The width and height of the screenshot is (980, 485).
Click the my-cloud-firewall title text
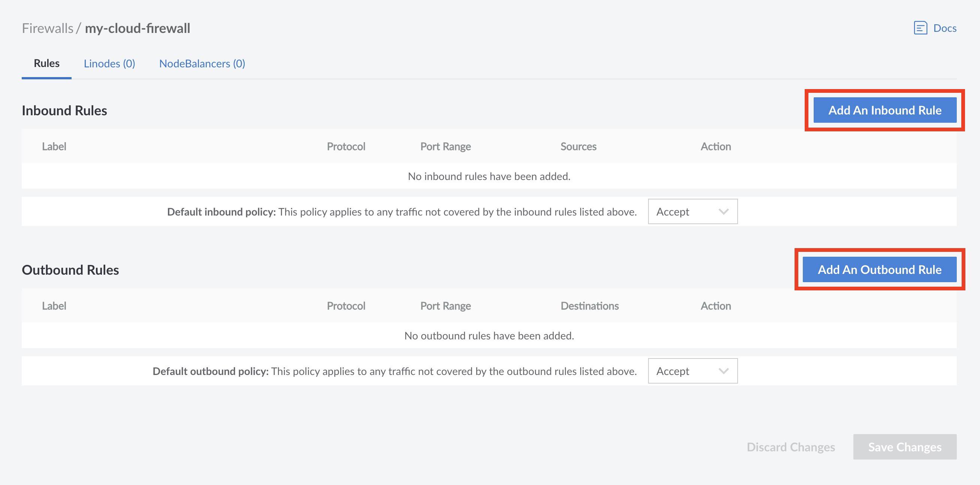tap(138, 28)
